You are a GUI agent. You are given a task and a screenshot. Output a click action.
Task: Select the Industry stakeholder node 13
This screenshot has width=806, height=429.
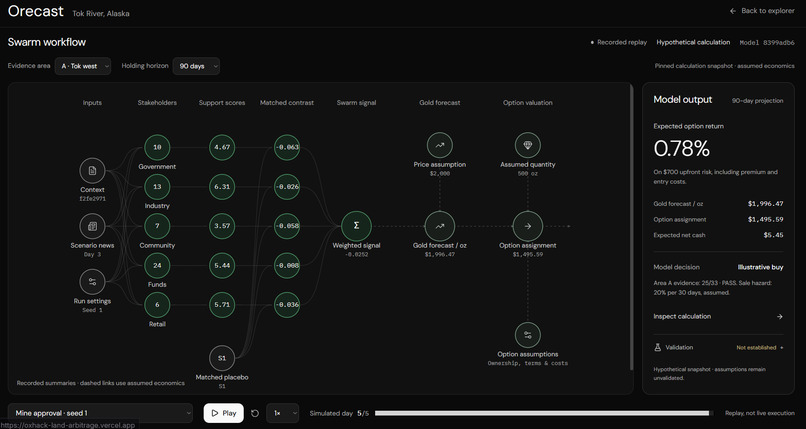157,187
